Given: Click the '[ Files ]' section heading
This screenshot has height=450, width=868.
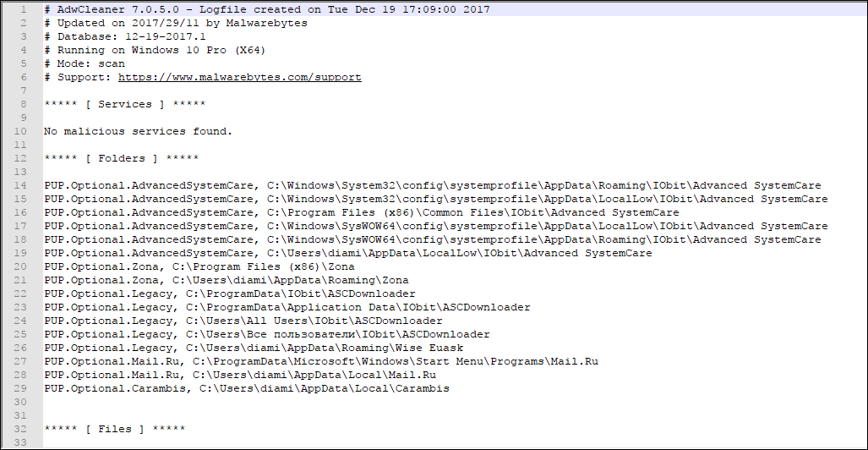Looking at the screenshot, I should (115, 429).
